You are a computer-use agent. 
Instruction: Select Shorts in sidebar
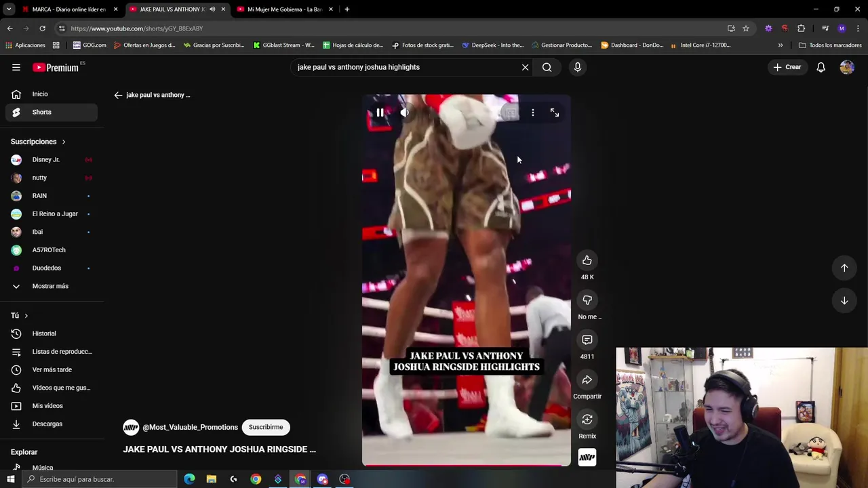(x=52, y=112)
